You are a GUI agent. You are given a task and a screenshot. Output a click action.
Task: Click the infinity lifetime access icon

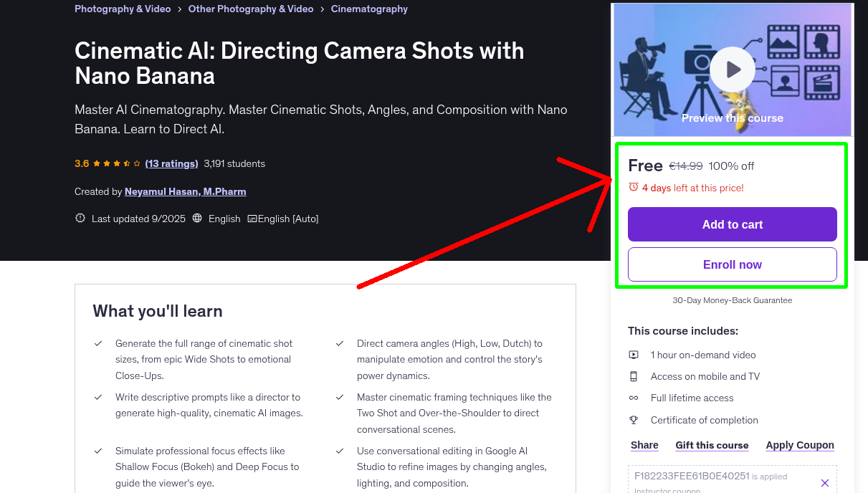pyautogui.click(x=634, y=398)
